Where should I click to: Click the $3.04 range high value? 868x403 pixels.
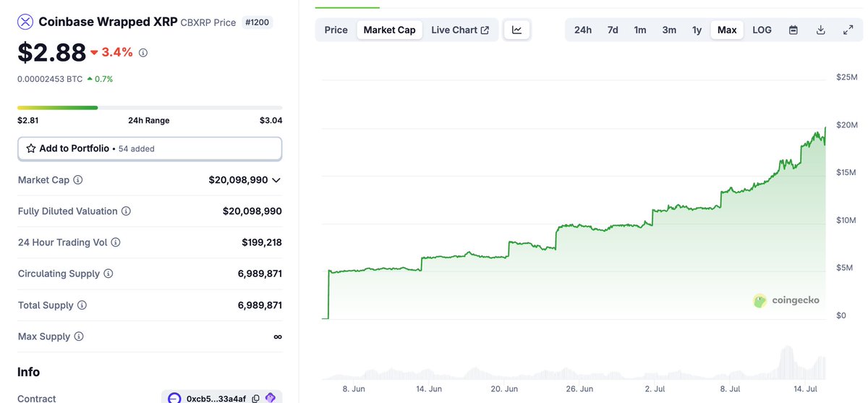coord(271,121)
